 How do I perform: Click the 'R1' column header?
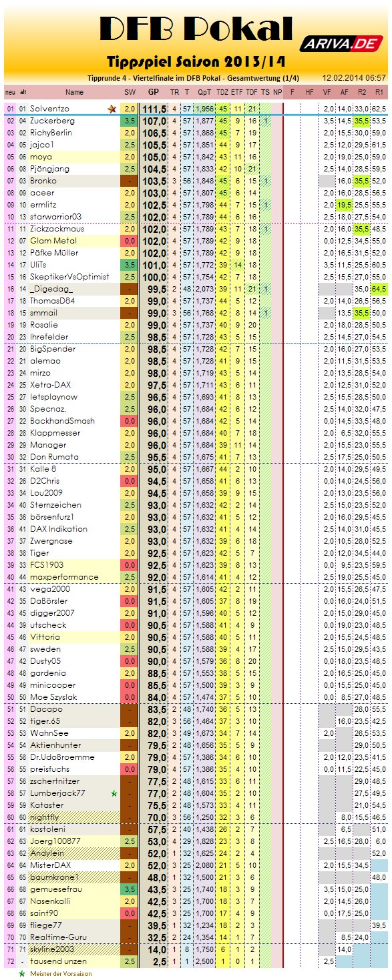[x=379, y=92]
